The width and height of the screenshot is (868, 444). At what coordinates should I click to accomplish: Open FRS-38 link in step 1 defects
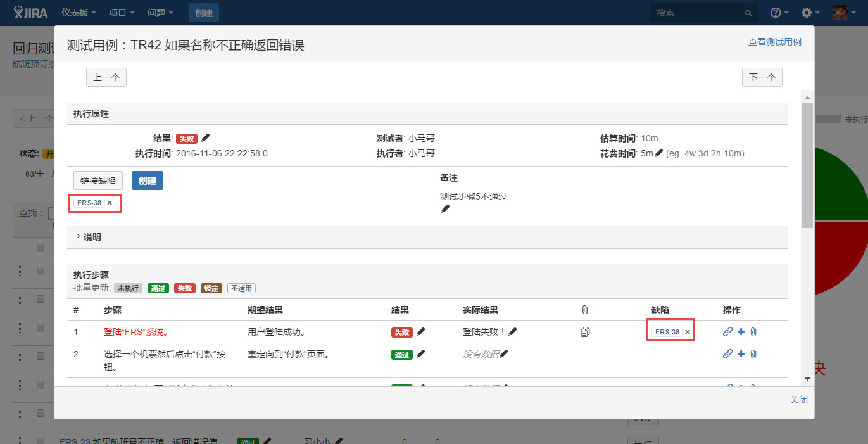(667, 332)
